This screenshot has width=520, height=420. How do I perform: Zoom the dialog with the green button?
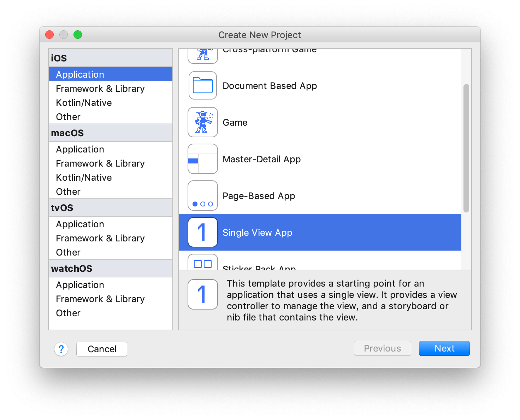click(x=78, y=35)
